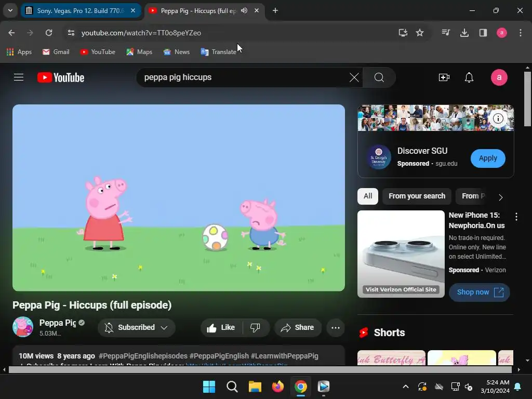Bookmark this page with star
The image size is (532, 399).
coord(420,33)
